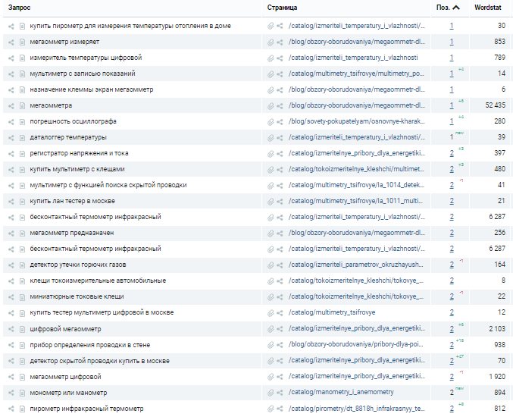
Task: Select query монометр или манометр
Action: pyautogui.click(x=68, y=393)
